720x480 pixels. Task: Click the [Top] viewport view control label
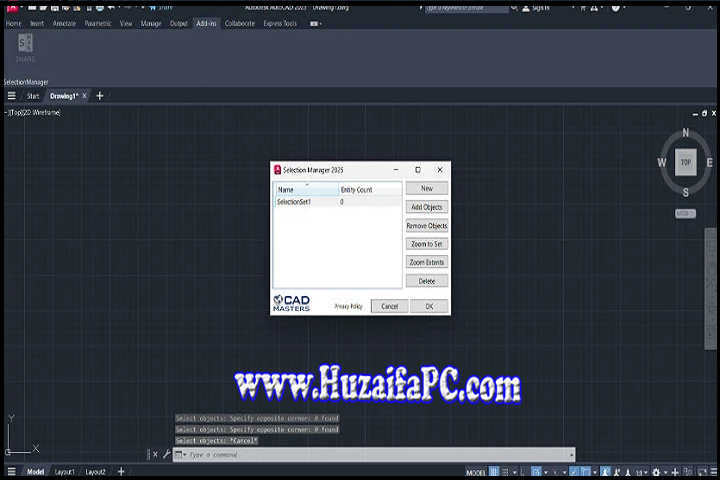click(x=16, y=113)
